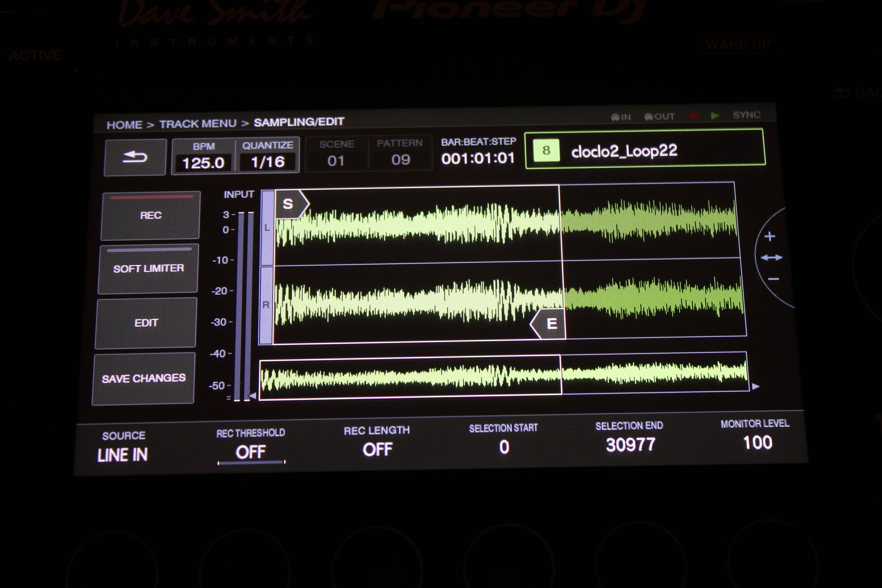Image resolution: width=882 pixels, height=588 pixels.
Task: Tap the MIDI OUT indicator
Action: [660, 117]
